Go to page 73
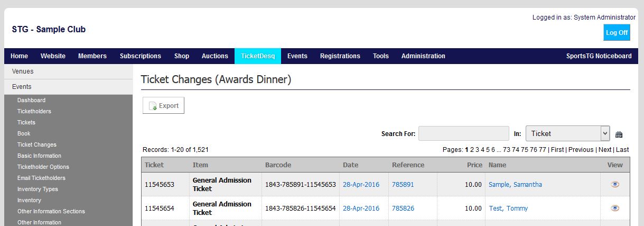 [507, 150]
